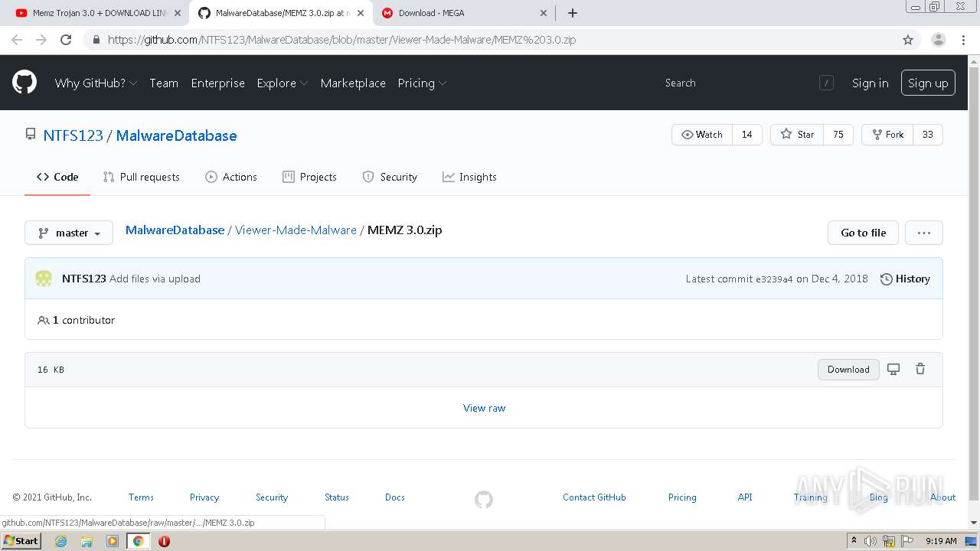Image resolution: width=980 pixels, height=551 pixels.
Task: Open commit e3239a4 link
Action: 774,279
